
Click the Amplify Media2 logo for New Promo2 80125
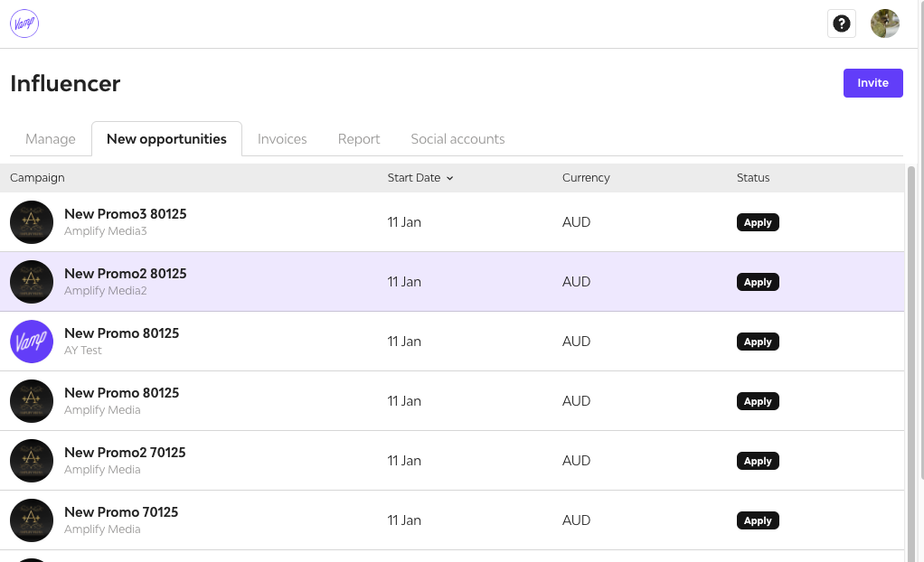pos(32,282)
